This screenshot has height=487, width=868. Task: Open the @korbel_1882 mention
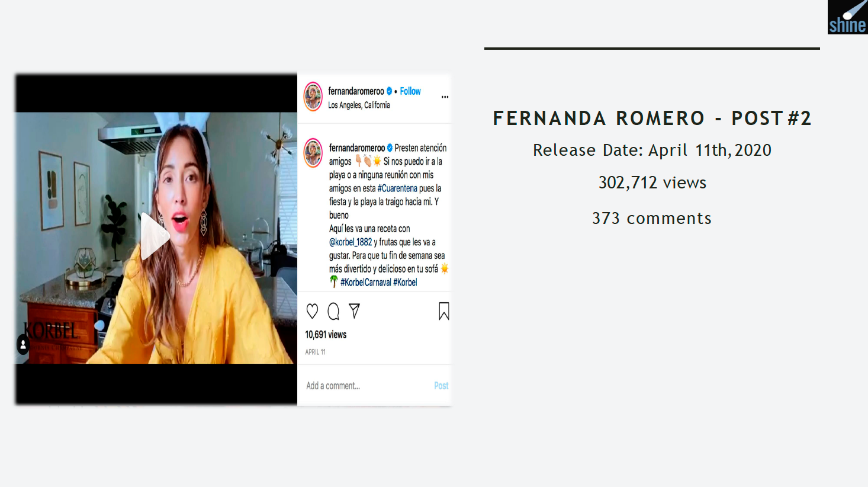[351, 242]
